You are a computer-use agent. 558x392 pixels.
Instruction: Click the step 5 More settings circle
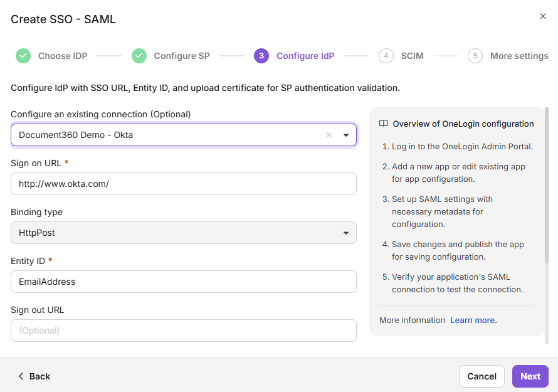coord(475,56)
